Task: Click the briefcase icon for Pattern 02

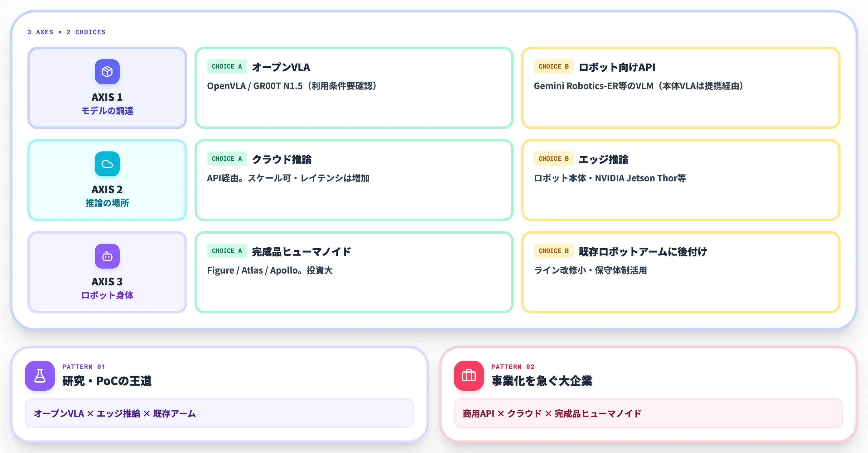Action: [469, 376]
